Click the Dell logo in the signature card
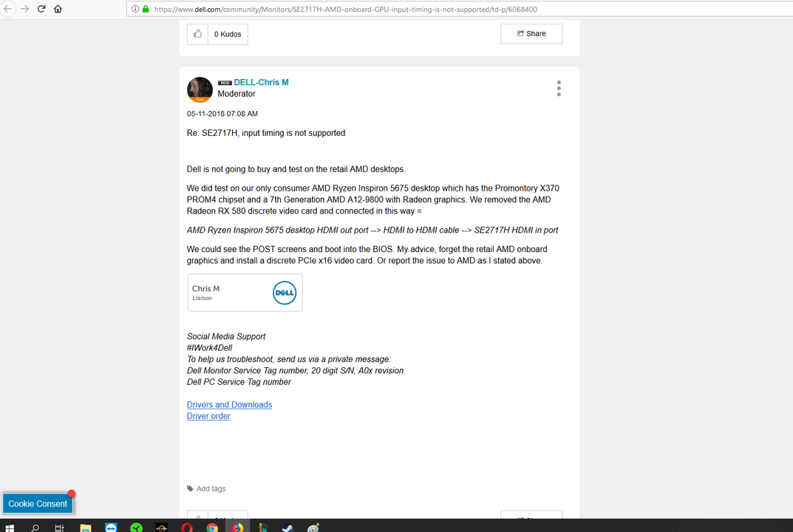 285,293
